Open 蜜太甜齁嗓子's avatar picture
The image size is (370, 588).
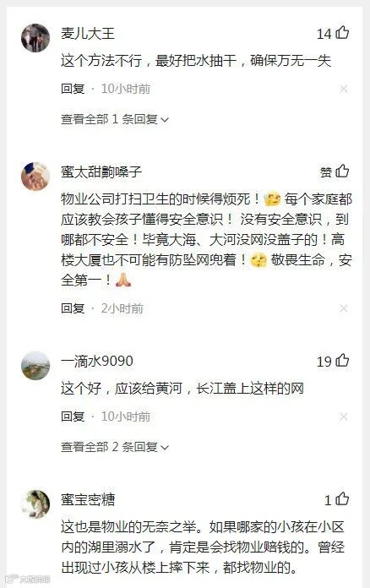[x=35, y=177]
